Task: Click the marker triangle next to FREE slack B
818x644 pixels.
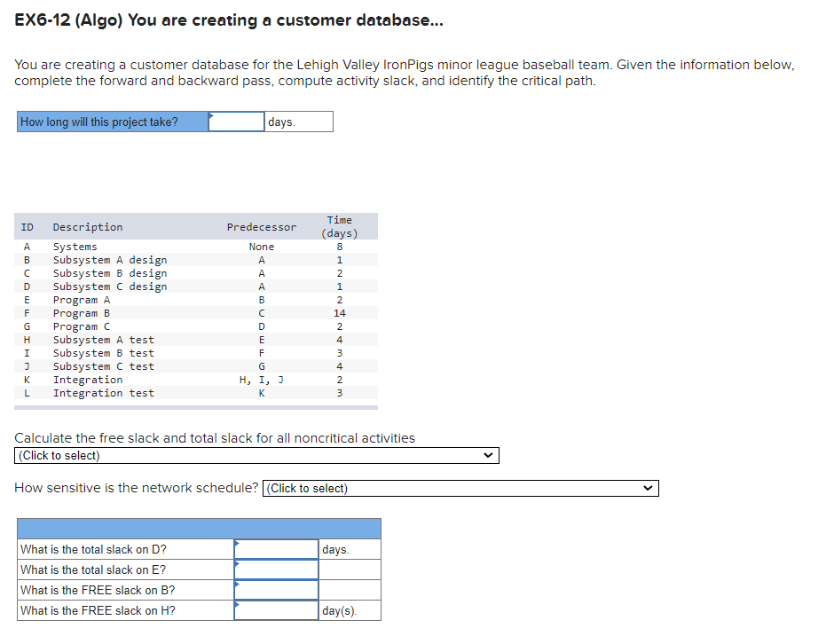Action: [236, 585]
